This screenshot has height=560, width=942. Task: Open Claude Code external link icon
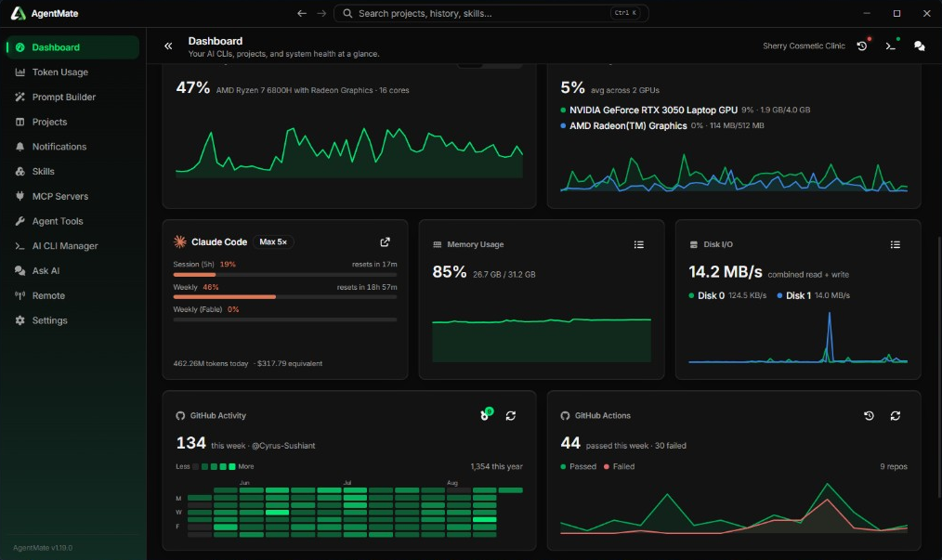point(386,242)
